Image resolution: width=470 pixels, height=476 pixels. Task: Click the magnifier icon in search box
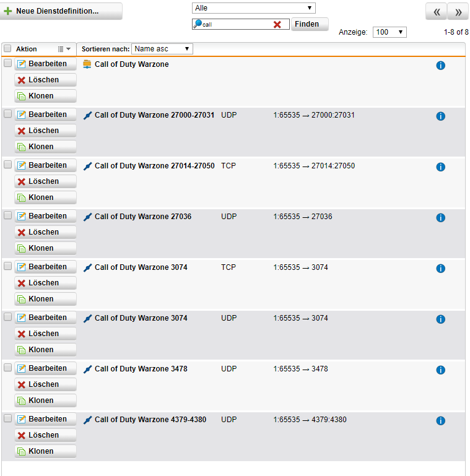(x=198, y=24)
